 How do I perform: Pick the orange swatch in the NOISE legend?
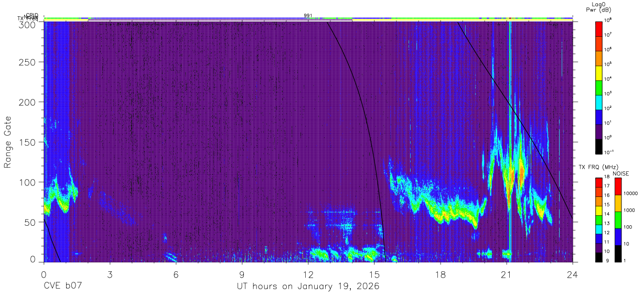click(618, 203)
